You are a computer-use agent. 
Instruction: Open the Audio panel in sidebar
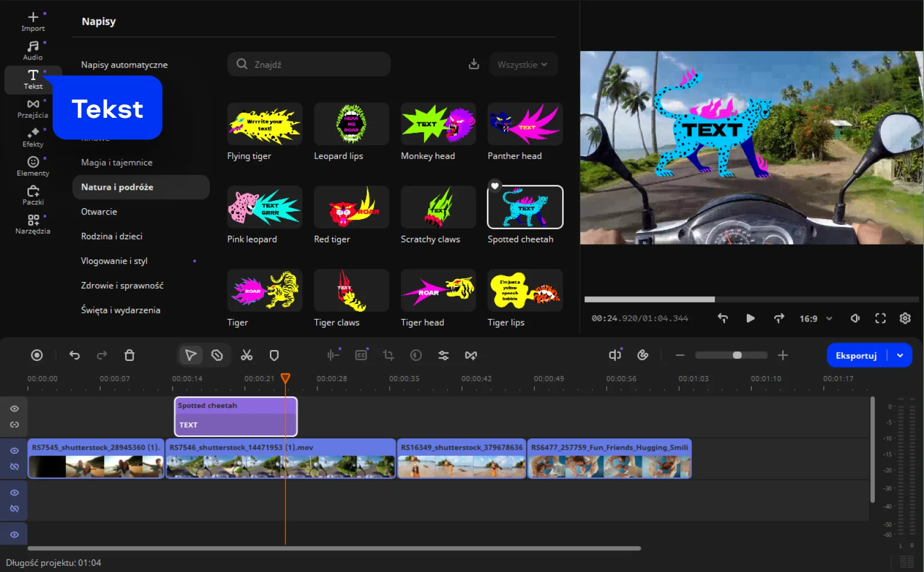point(33,50)
